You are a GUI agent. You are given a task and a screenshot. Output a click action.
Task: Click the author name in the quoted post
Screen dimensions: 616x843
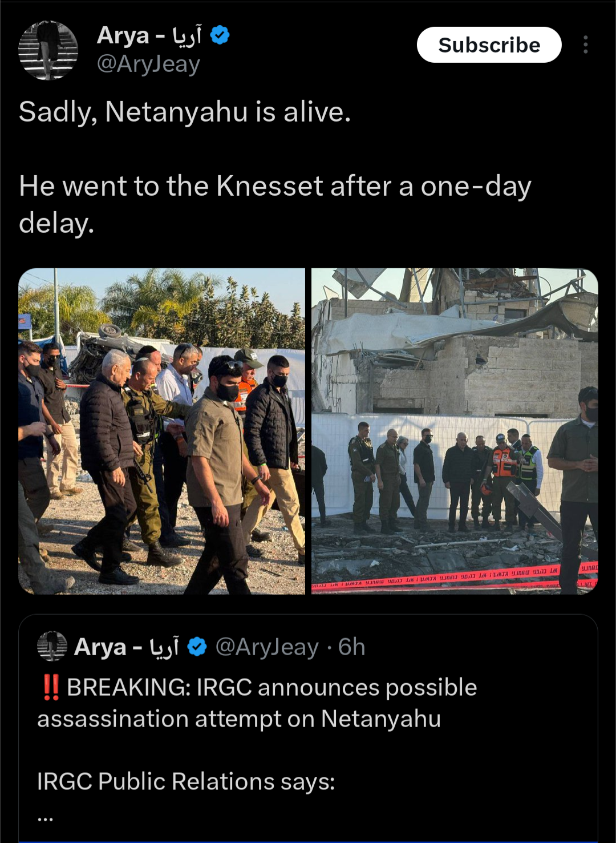point(127,647)
